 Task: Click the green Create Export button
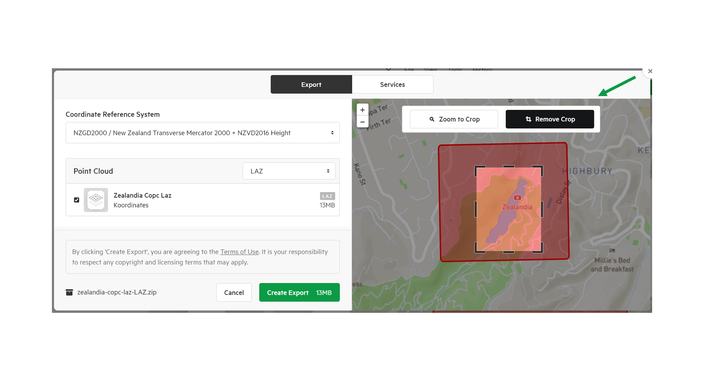pyautogui.click(x=299, y=292)
